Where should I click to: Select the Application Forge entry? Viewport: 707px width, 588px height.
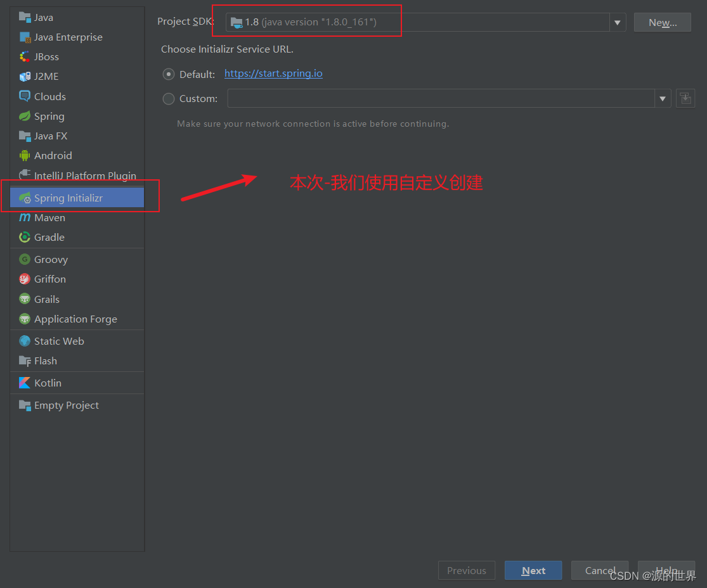tap(77, 319)
